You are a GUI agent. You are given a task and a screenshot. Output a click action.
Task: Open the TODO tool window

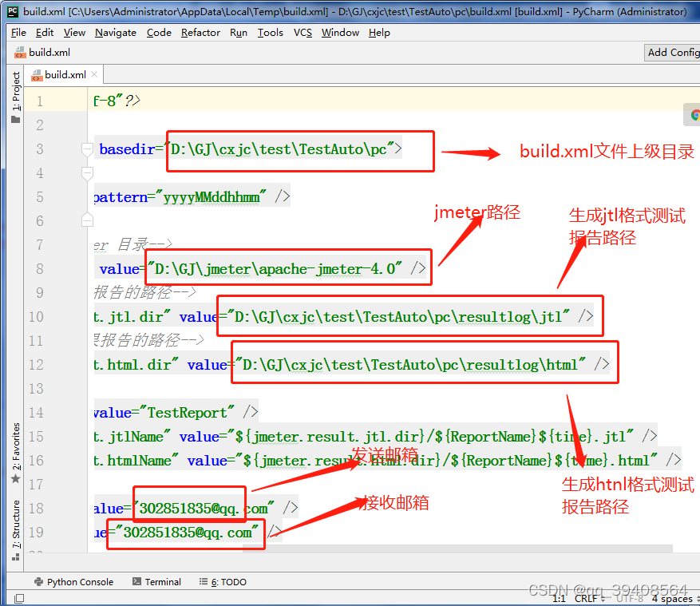coord(223,582)
